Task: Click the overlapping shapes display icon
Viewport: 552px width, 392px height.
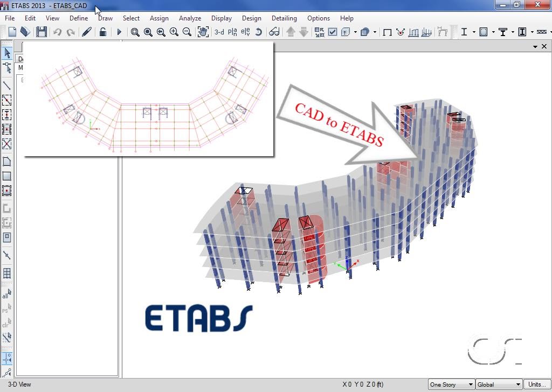Action: click(365, 32)
